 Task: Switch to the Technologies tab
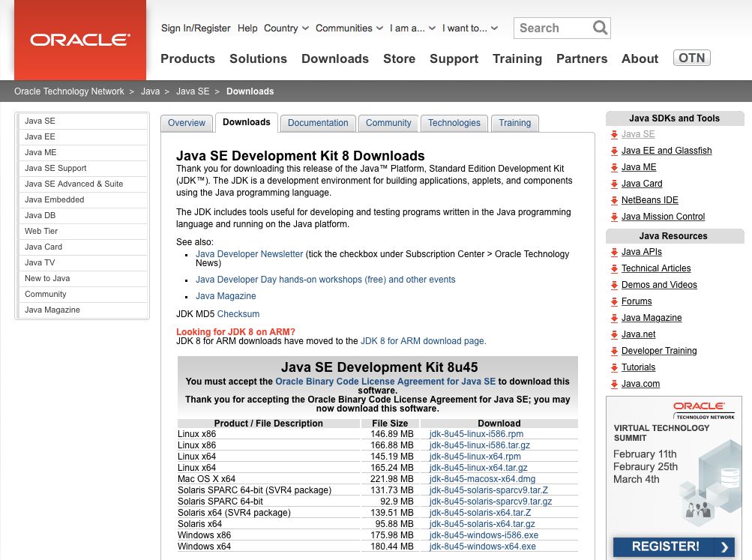454,123
